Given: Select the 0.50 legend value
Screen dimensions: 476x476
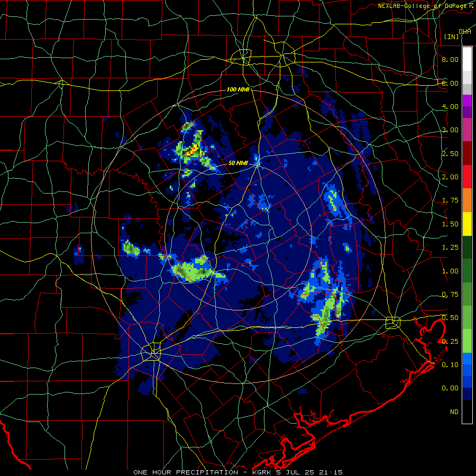Looking at the screenshot, I should pyautogui.click(x=450, y=318).
